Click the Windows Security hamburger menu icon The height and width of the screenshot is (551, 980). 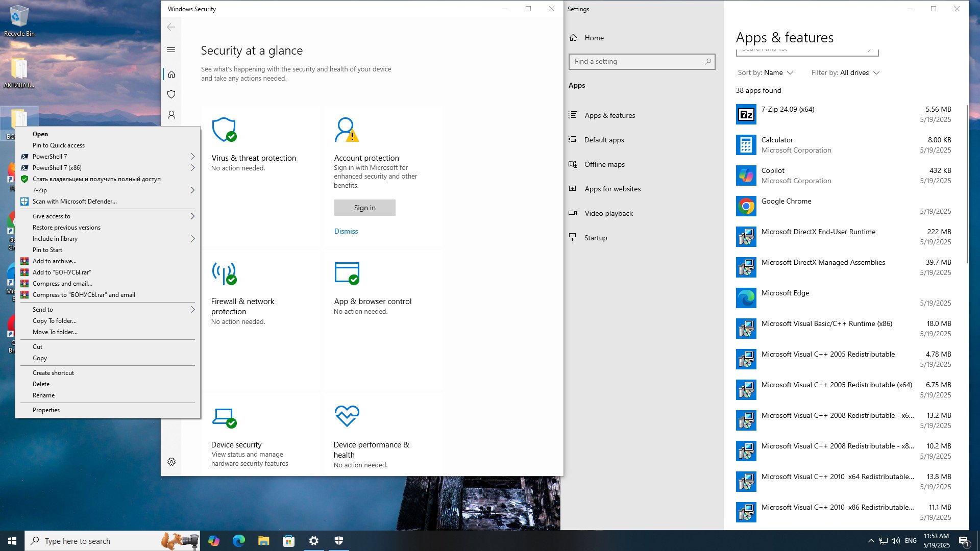click(171, 49)
